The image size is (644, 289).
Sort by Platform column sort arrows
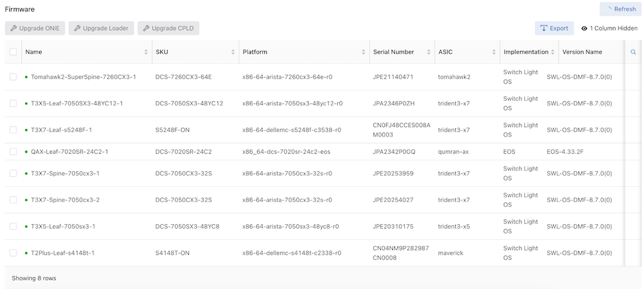(363, 52)
